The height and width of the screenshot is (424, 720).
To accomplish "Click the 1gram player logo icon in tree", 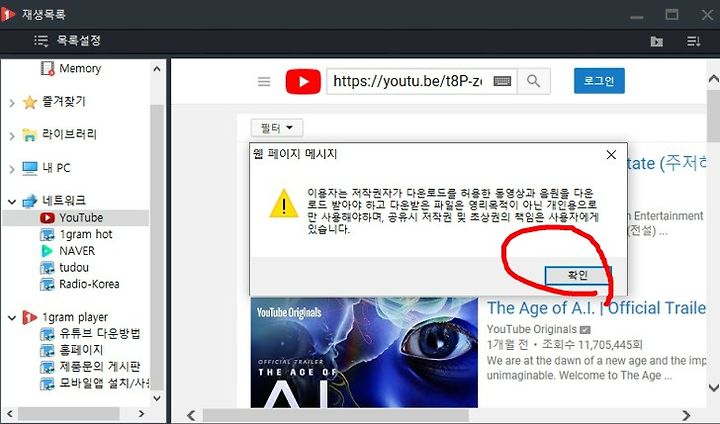I will point(30,317).
